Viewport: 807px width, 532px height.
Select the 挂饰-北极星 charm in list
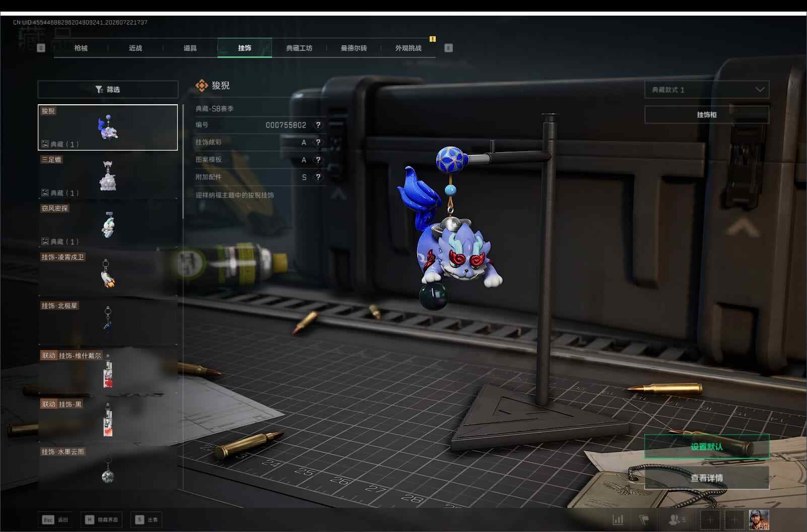pos(108,322)
